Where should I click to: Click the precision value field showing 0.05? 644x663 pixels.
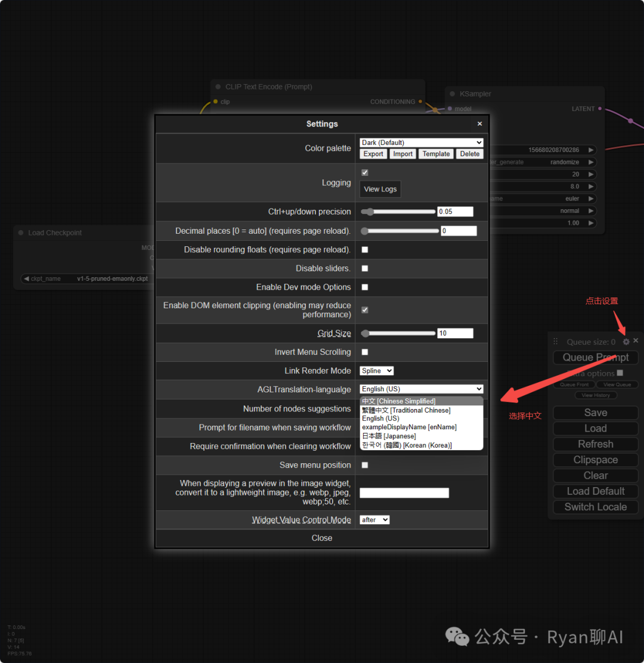[x=455, y=212]
